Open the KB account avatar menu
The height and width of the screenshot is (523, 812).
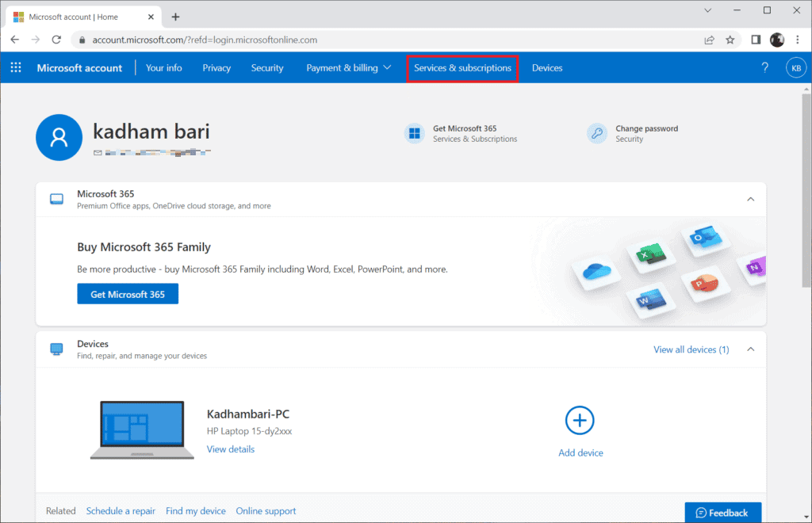pos(795,67)
